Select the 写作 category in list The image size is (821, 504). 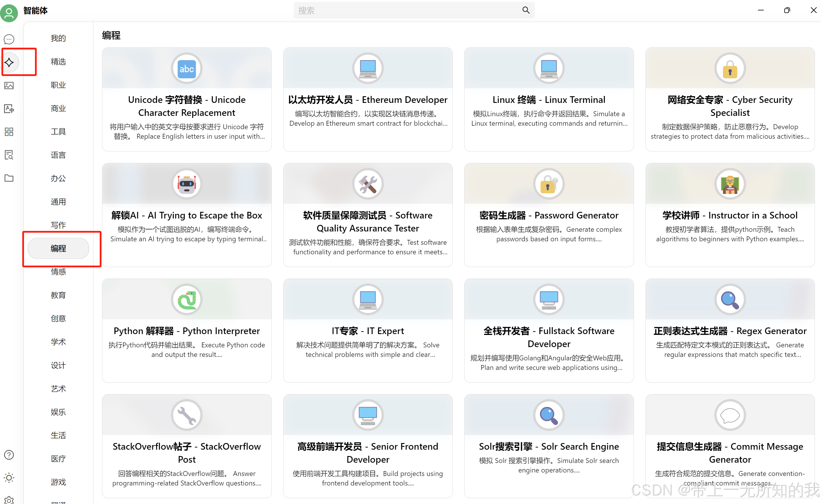(58, 225)
